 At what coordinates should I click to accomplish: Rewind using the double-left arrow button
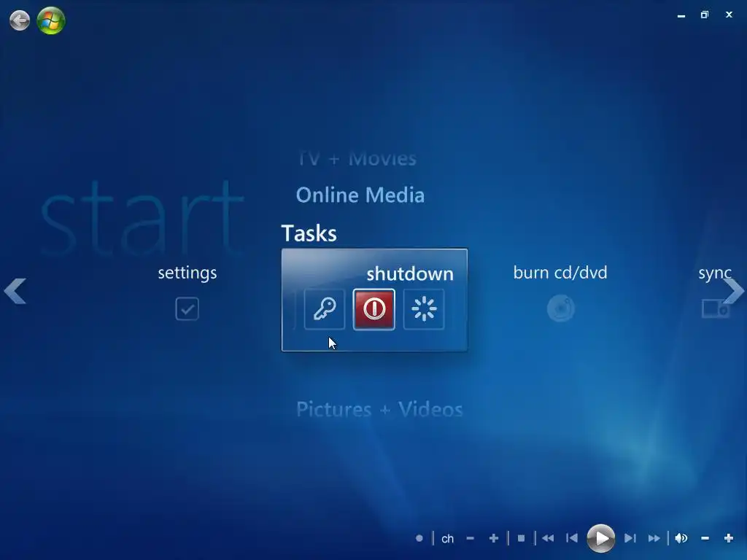548,539
